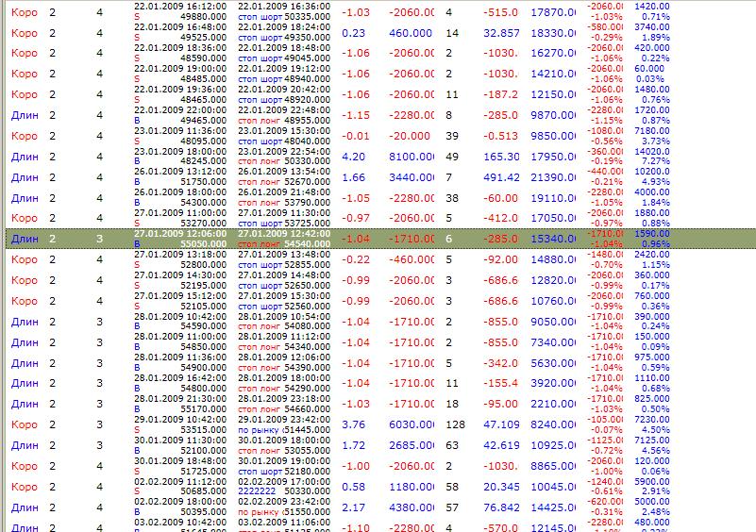Select the profit value 8100.00
This screenshot has height=532, width=756.
pyautogui.click(x=412, y=158)
